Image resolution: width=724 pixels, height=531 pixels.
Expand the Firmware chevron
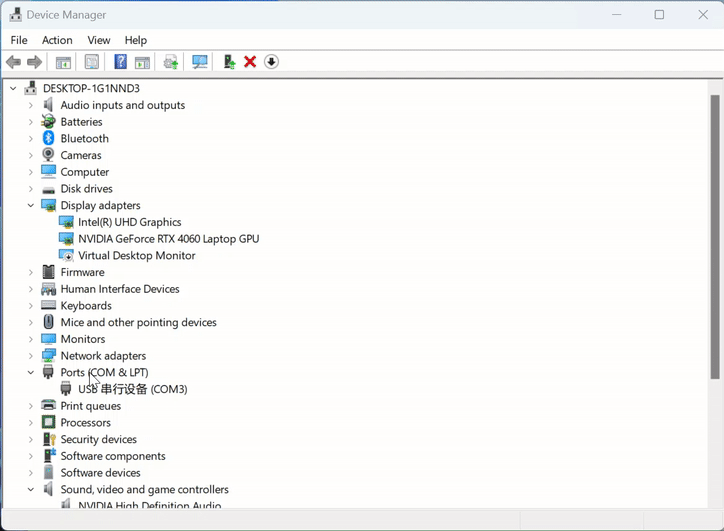pos(30,272)
